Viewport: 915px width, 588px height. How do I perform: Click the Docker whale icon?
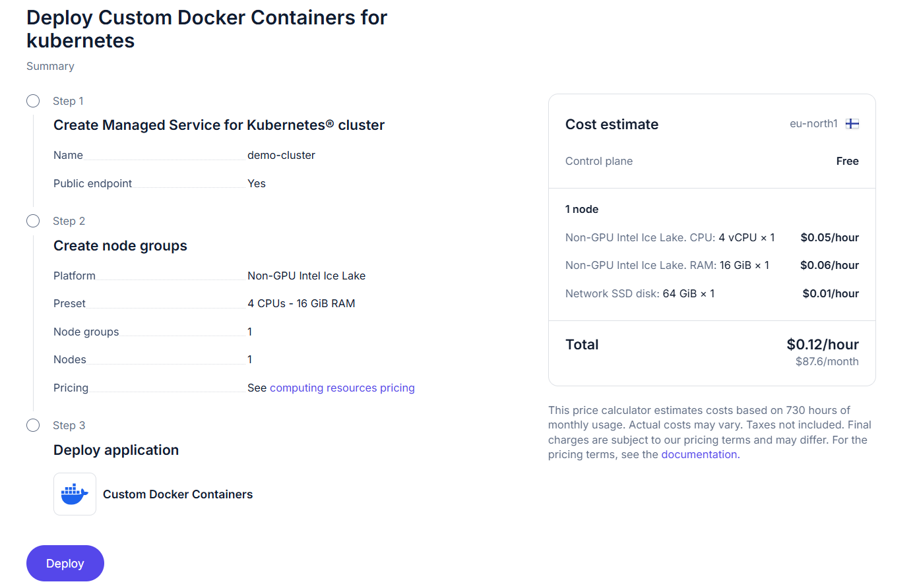pyautogui.click(x=75, y=494)
